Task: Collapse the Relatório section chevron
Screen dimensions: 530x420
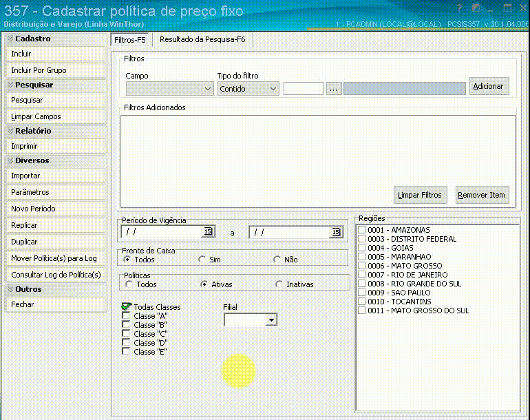Action: pos(10,131)
